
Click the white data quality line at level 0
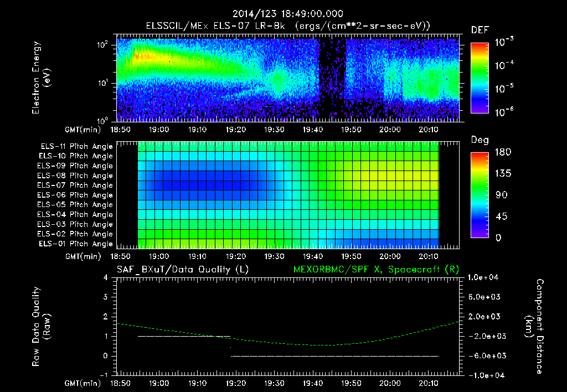(x=335, y=356)
